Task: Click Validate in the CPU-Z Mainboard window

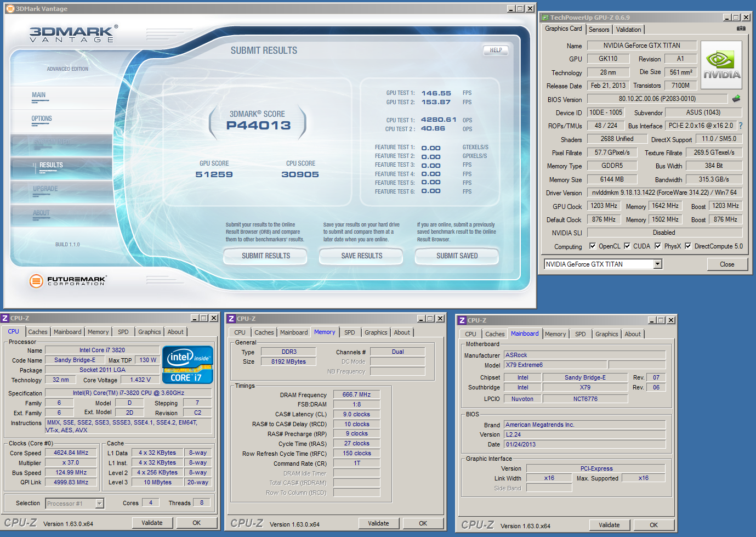Action: tap(609, 525)
